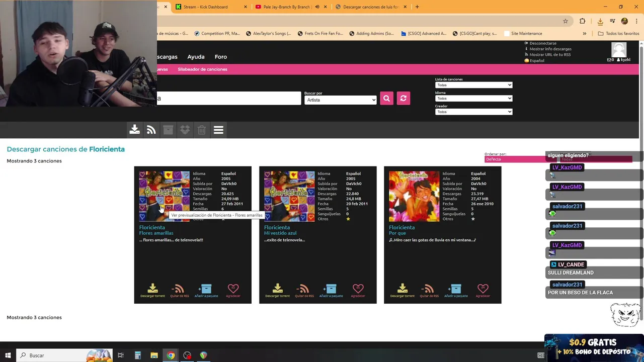Download torrent for Por que song
The height and width of the screenshot is (362, 644).
[x=402, y=290]
